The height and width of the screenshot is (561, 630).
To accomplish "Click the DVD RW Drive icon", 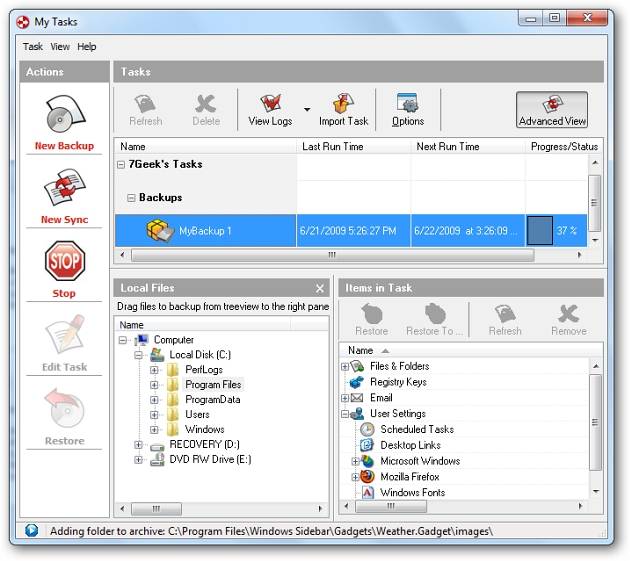I will coord(157,459).
